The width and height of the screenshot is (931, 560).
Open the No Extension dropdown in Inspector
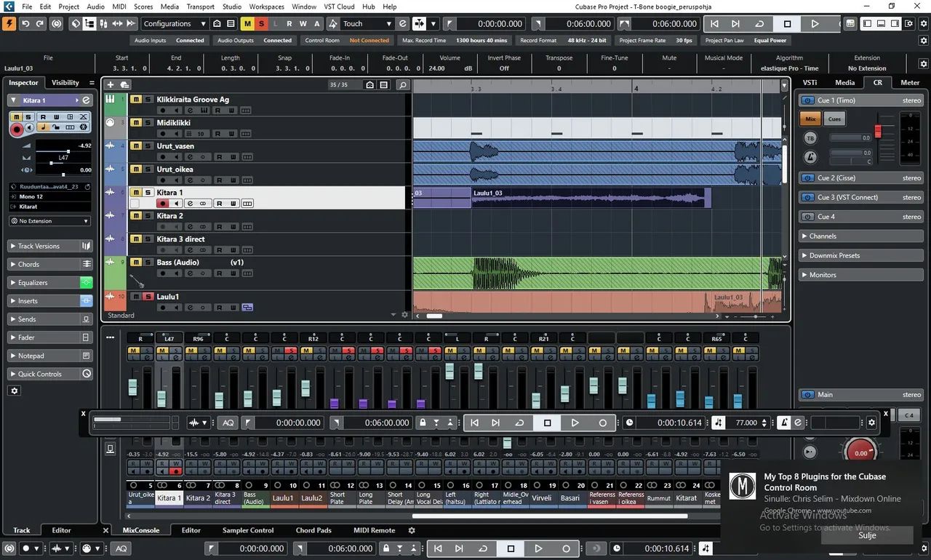(49, 220)
